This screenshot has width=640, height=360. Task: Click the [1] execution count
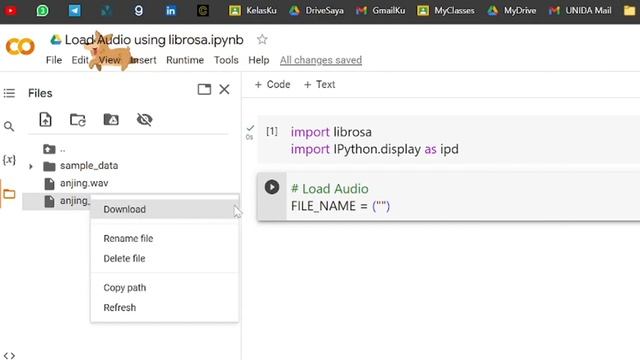[272, 131]
